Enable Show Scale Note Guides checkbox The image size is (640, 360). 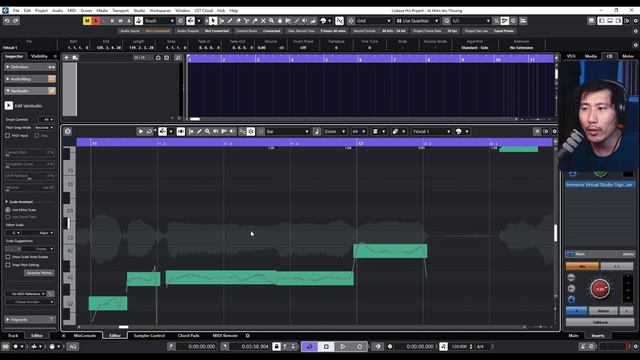tap(8, 257)
